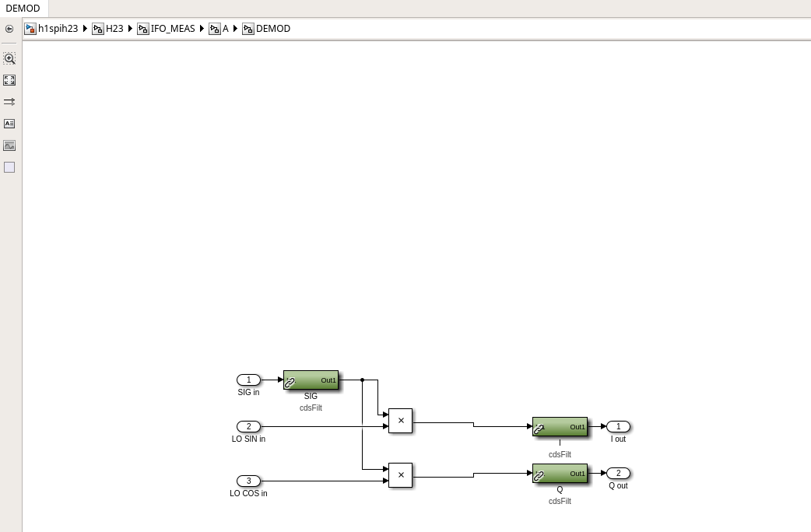The image size is (811, 532).
Task: Click cdsFilt text under Q block
Action: (x=560, y=501)
